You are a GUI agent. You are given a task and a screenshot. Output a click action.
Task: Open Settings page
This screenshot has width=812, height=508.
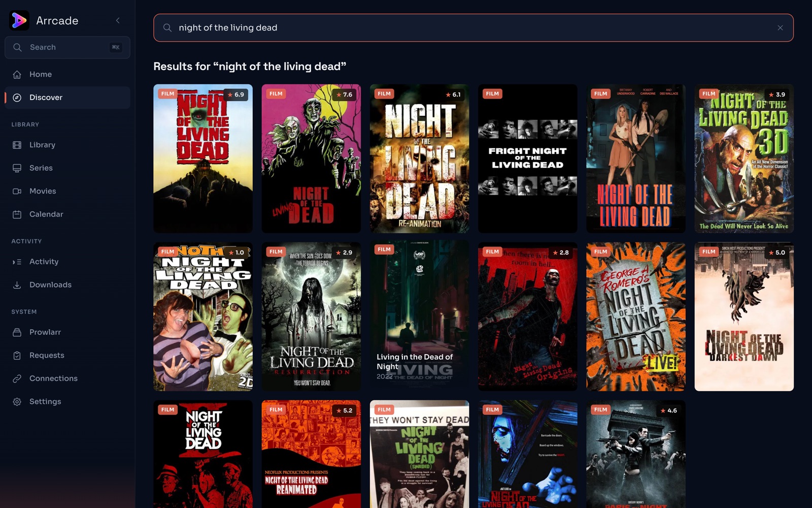tap(67, 401)
